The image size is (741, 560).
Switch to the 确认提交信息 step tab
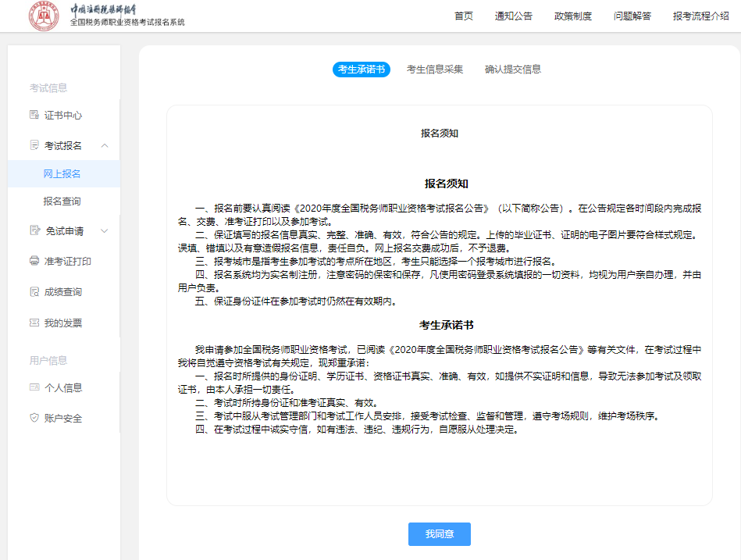tap(512, 70)
